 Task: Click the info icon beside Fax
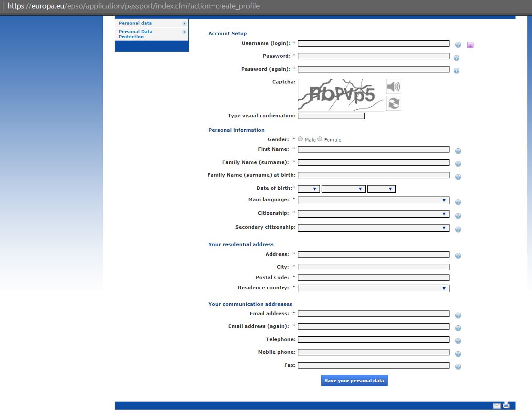point(458,367)
